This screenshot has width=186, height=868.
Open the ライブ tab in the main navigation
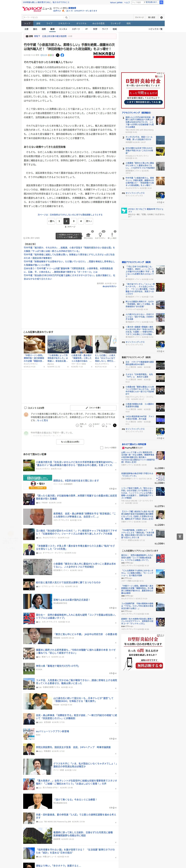tap(49, 24)
